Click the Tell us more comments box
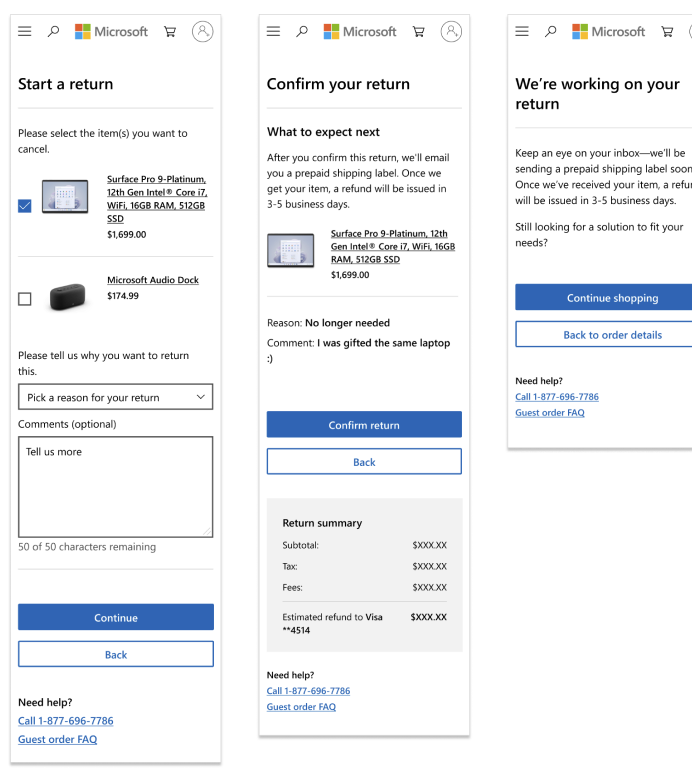This screenshot has width=692, height=782. (x=116, y=486)
